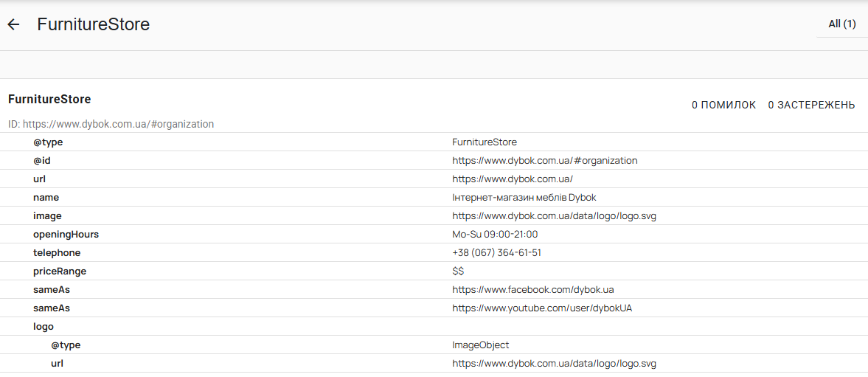Select the nested url label under logo
The width and height of the screenshot is (868, 377).
[57, 363]
